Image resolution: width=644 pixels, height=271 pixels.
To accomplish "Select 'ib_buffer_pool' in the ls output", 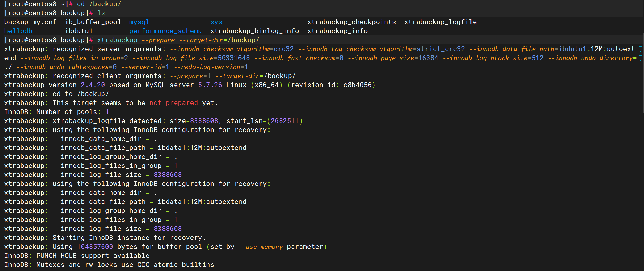I will [93, 22].
